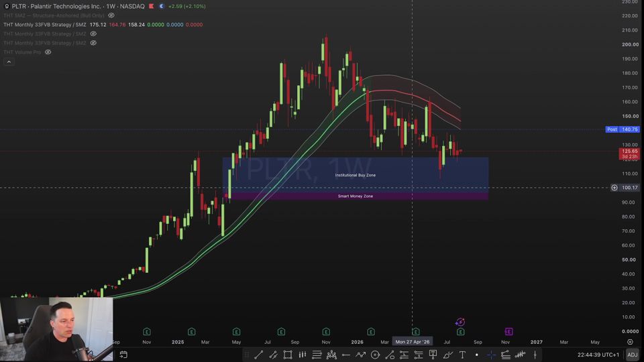Select the trend line with markers tool
Viewport: 644px width, 362px height.
pyautogui.click(x=273, y=355)
